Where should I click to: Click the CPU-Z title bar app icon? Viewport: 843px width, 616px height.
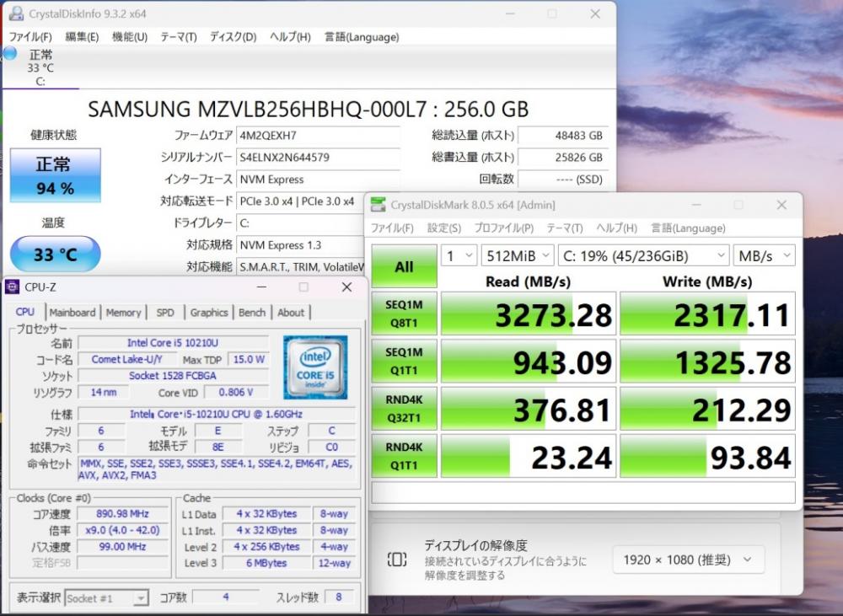13,287
